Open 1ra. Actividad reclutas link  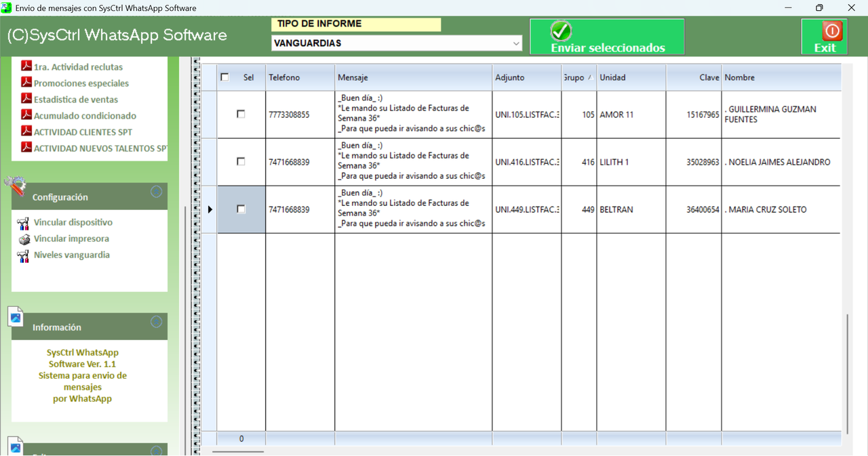pos(78,67)
